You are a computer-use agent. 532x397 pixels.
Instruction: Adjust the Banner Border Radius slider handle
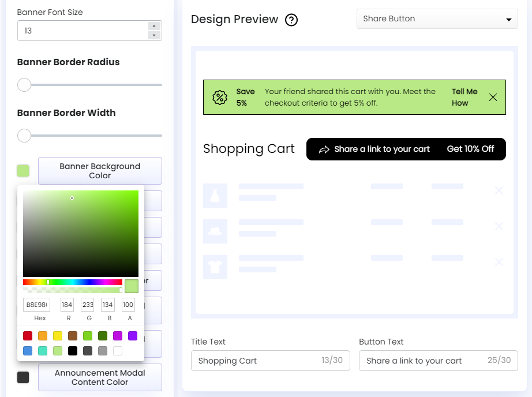coord(24,85)
